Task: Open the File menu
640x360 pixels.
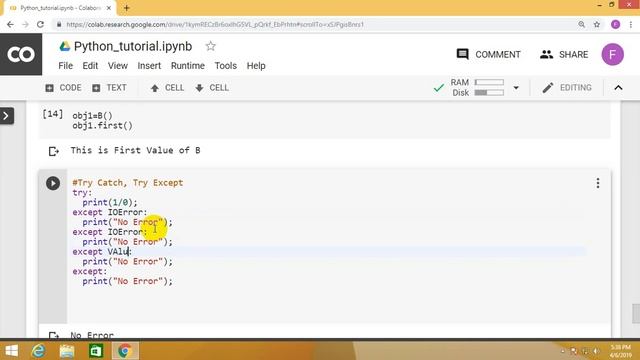Action: (x=65, y=66)
